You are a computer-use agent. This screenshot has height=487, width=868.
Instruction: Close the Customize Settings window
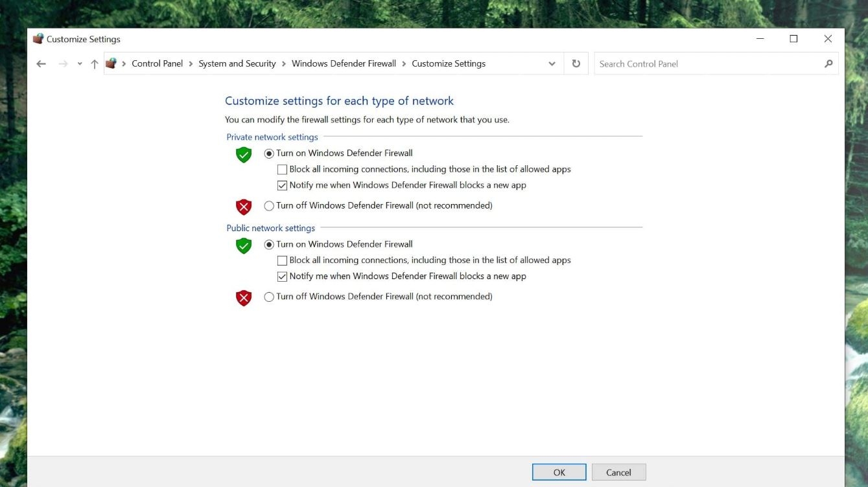pyautogui.click(x=828, y=39)
